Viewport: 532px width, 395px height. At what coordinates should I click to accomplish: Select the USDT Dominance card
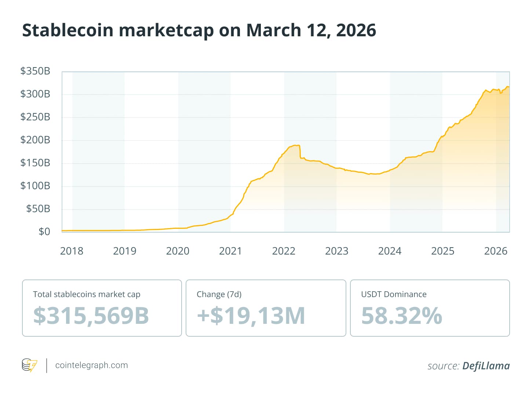[x=430, y=308]
